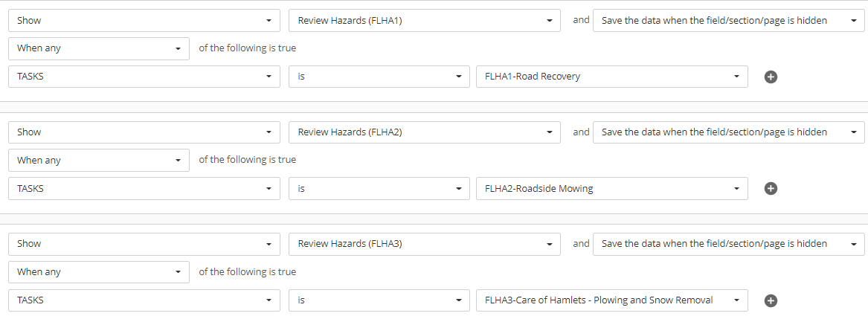Image resolution: width=868 pixels, height=319 pixels.
Task: Add condition after FLHA1-Road Recovery rule
Action: (771, 77)
